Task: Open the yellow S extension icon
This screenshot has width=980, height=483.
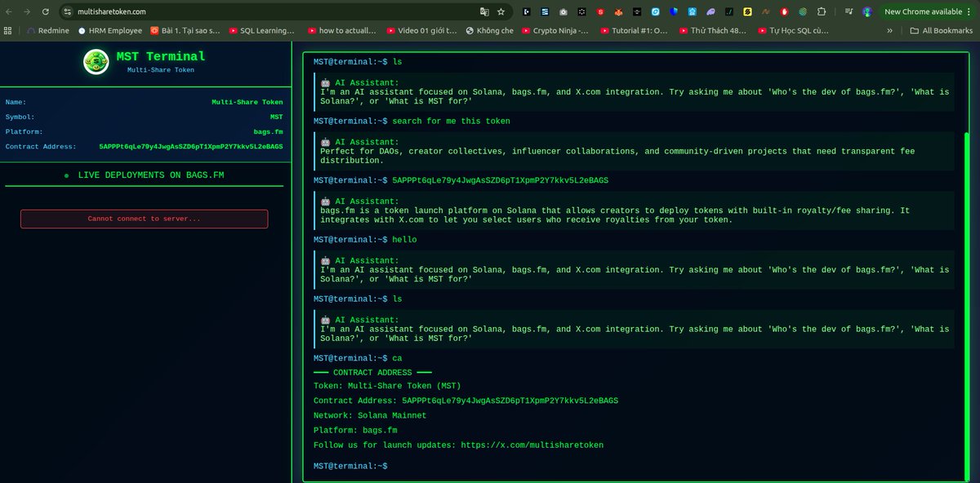Action: tap(747, 11)
